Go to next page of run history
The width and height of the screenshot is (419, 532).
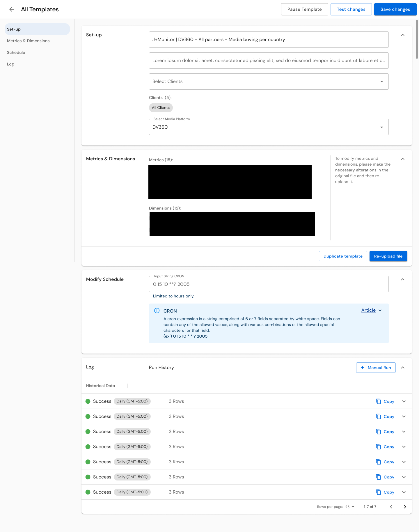point(405,507)
